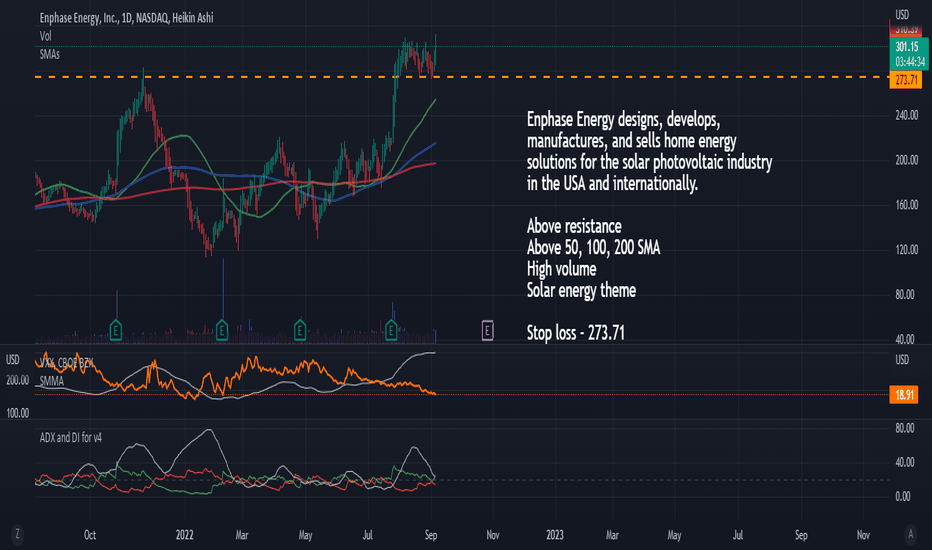Viewport: 932px width, 550px height.
Task: Click the green earnings E marker in late July 2022
Action: [x=391, y=329]
